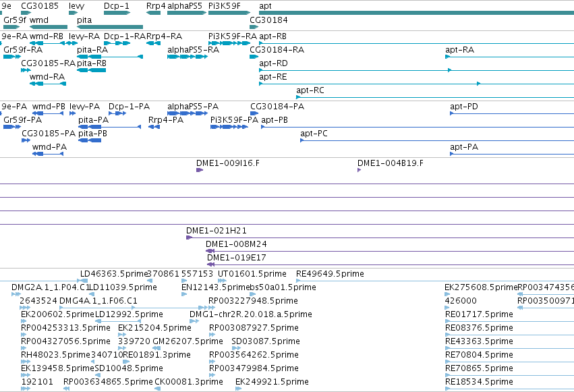
Task: Open the Dcp-1 gene label
Action: (117, 6)
